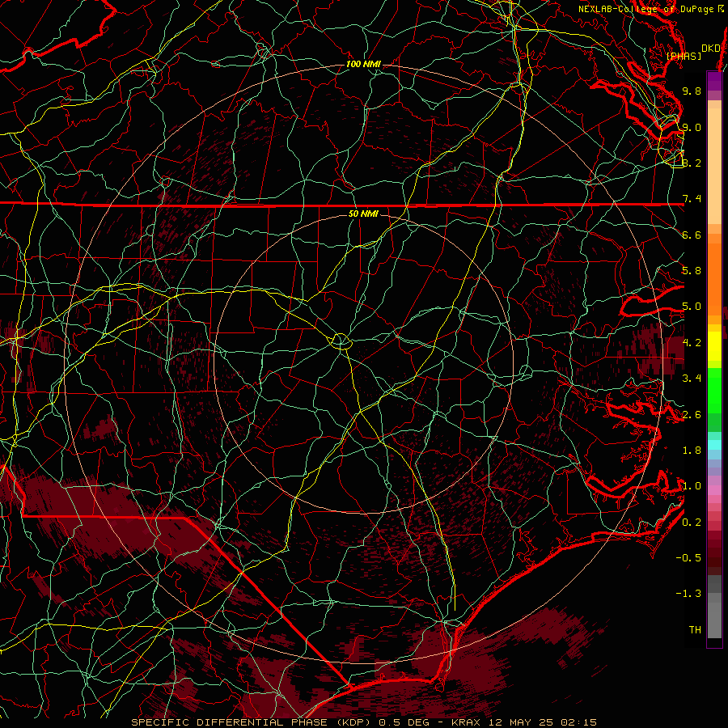Screen dimensions: 728x728
Task: Click the 4.2 value on the color scale
Action: point(692,343)
